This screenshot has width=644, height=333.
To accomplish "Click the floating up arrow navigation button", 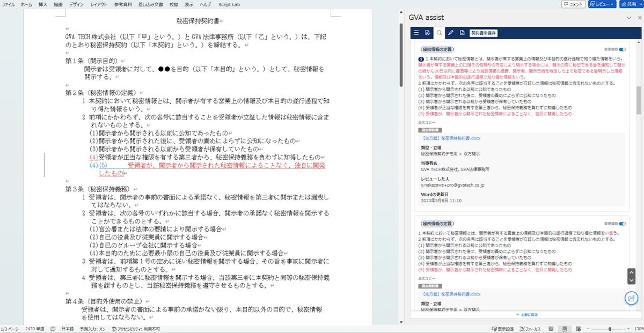I will tap(632, 273).
